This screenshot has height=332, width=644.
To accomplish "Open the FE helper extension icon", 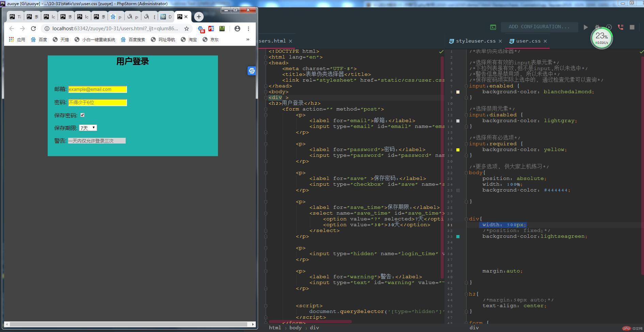I will (x=211, y=29).
